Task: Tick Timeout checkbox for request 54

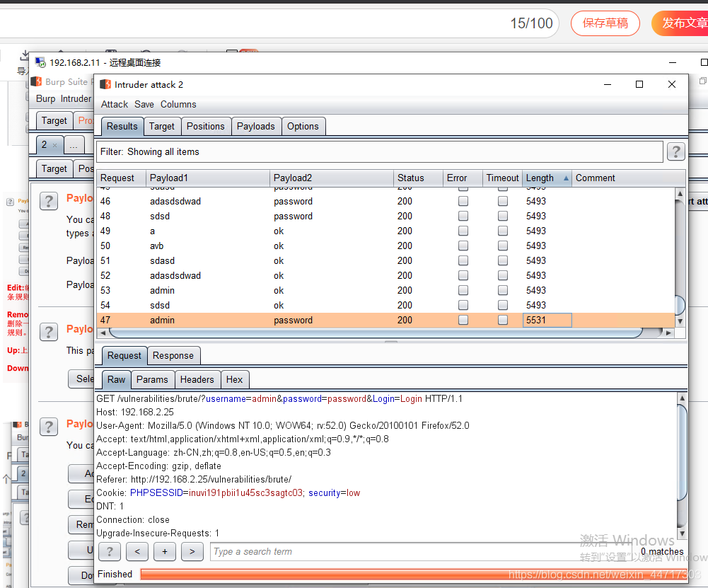Action: point(503,305)
